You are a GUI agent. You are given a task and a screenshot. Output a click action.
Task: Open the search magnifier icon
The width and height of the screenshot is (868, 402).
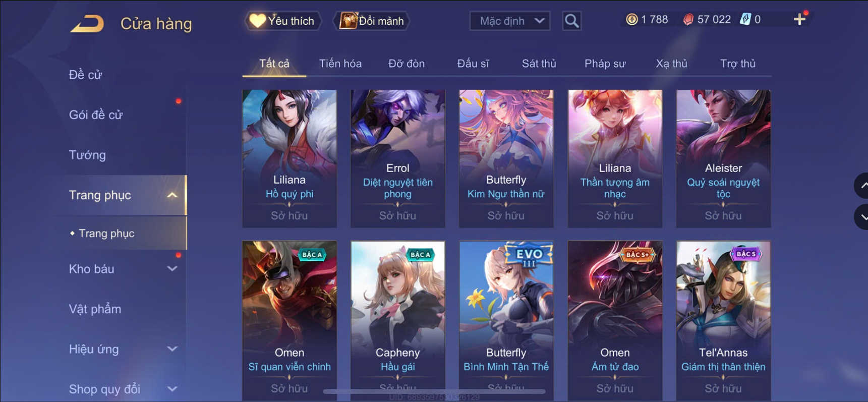point(571,21)
